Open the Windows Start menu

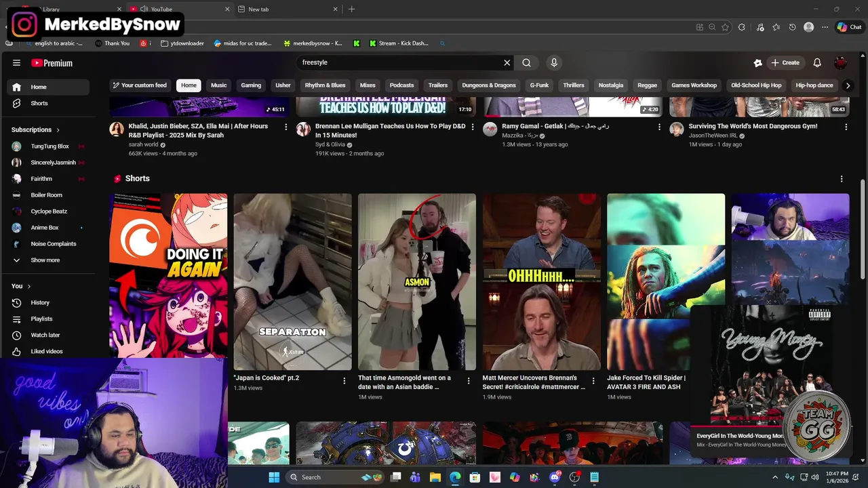(274, 477)
